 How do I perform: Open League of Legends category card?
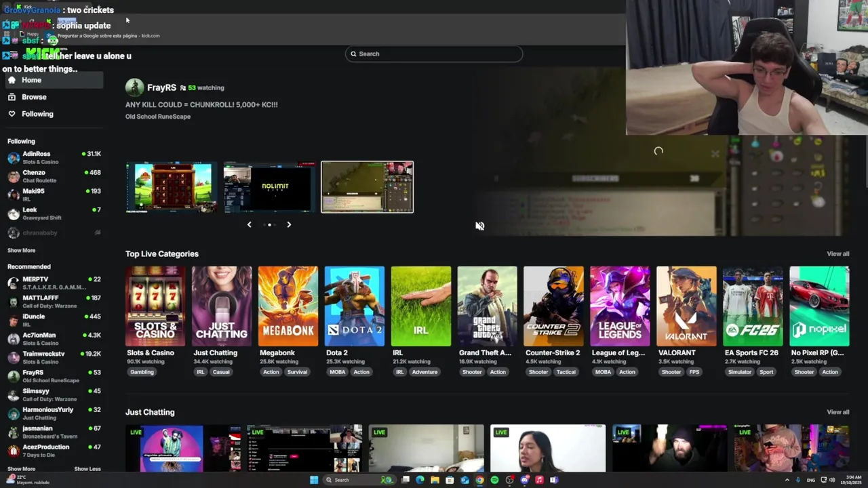pyautogui.click(x=620, y=306)
